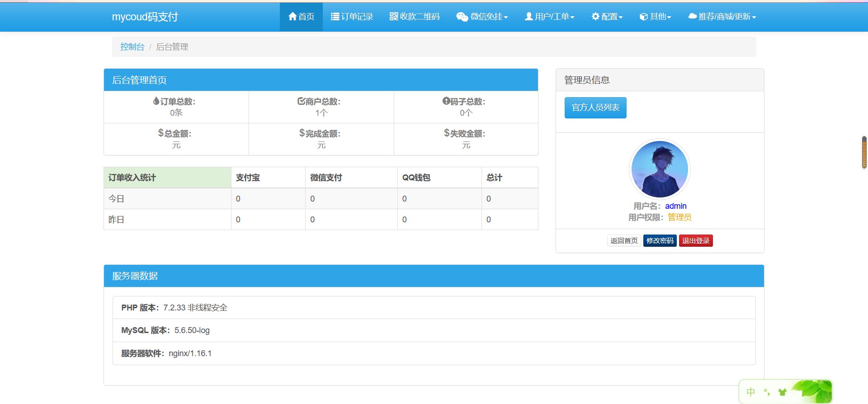Click the 官方人员列表 button
The width and height of the screenshot is (868, 404).
595,108
